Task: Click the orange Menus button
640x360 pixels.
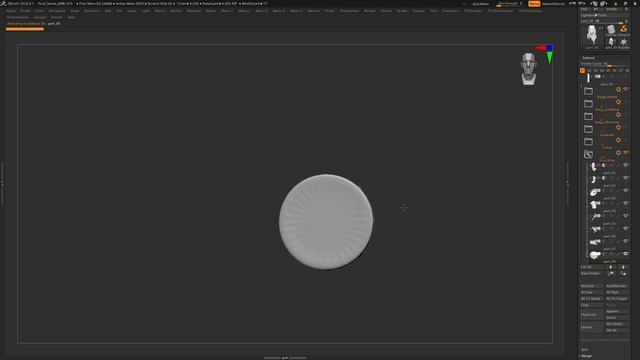Action: (534, 4)
